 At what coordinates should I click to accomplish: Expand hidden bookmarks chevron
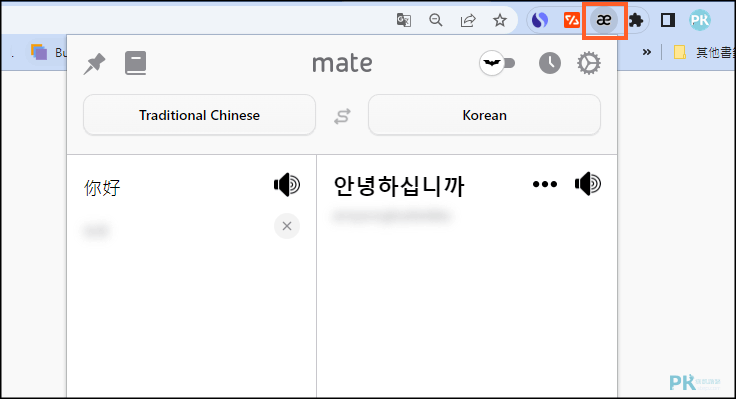[647, 52]
